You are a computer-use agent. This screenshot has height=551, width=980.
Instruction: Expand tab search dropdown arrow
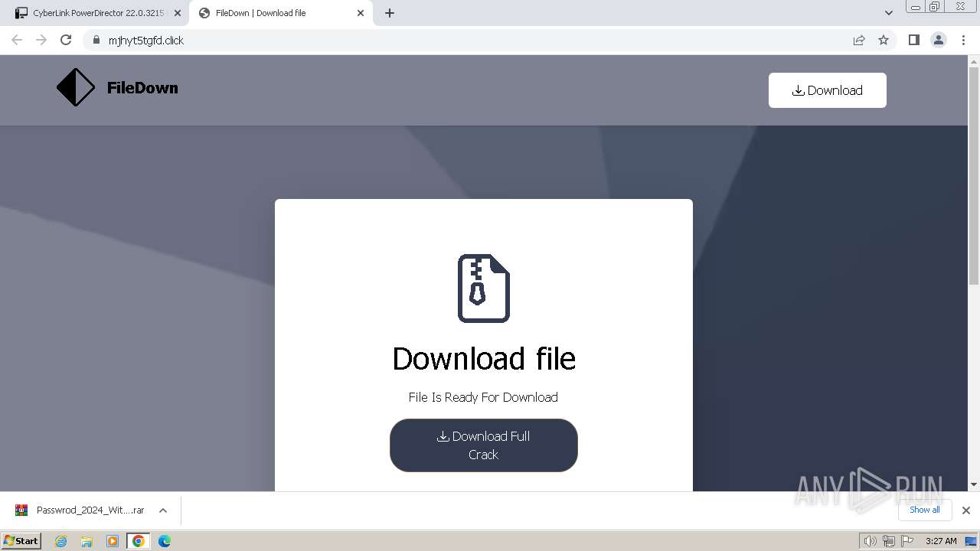(888, 13)
